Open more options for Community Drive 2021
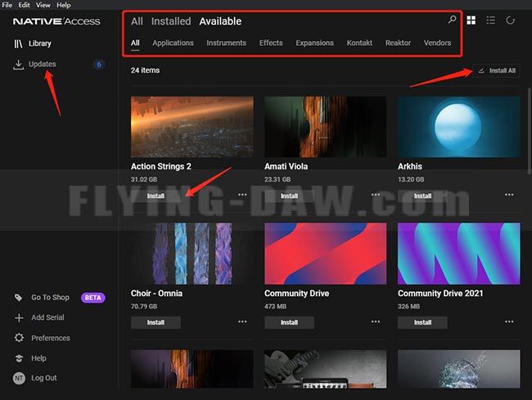This screenshot has width=532, height=400. click(509, 321)
